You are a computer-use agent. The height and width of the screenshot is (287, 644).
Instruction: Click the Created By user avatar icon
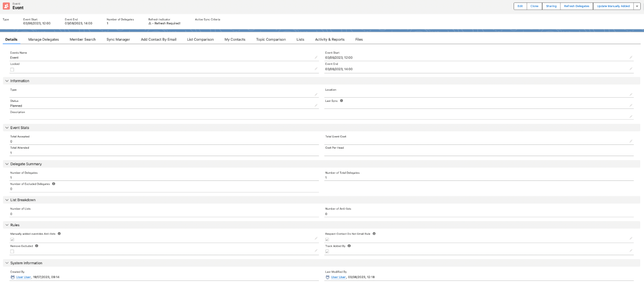(13, 277)
